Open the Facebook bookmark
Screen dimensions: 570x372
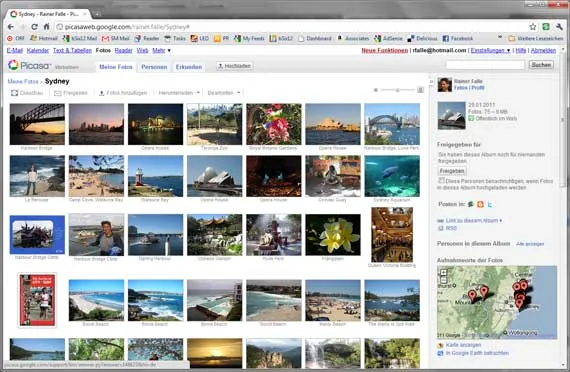(457, 38)
